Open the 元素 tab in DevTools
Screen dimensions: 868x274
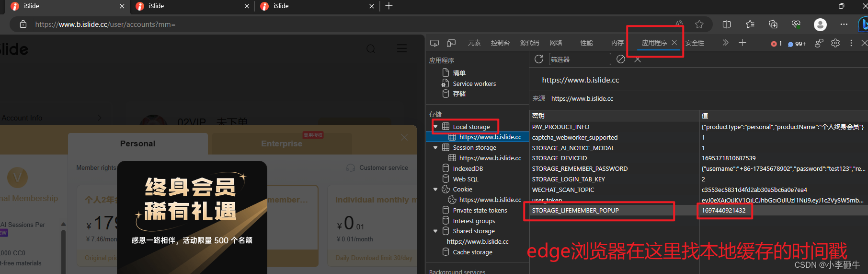474,43
